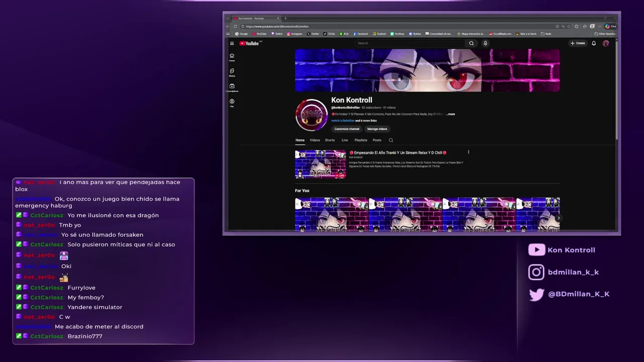The width and height of the screenshot is (644, 362).
Task: Open twitch.tv/bdmillan channel link
Action: [x=343, y=121]
